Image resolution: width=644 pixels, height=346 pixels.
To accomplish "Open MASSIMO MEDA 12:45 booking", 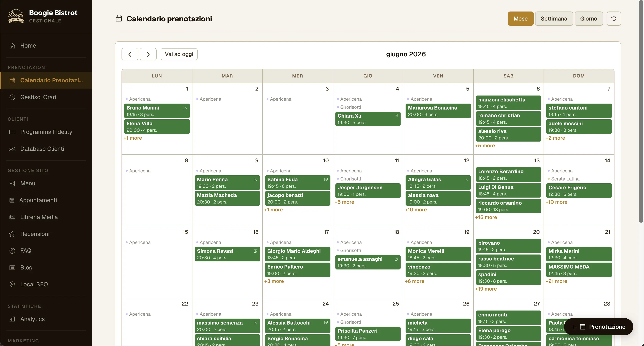I will pyautogui.click(x=579, y=270).
